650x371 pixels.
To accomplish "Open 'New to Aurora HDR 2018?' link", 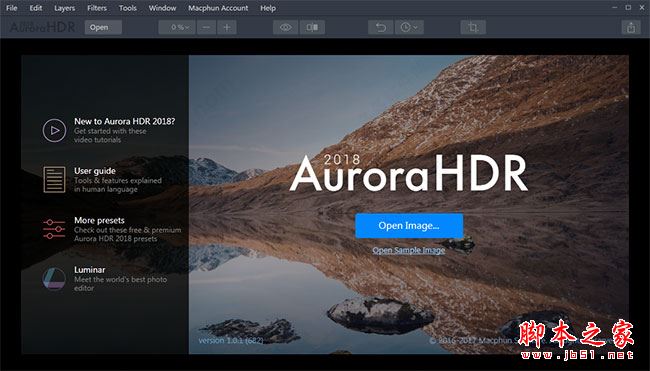I will (x=124, y=121).
